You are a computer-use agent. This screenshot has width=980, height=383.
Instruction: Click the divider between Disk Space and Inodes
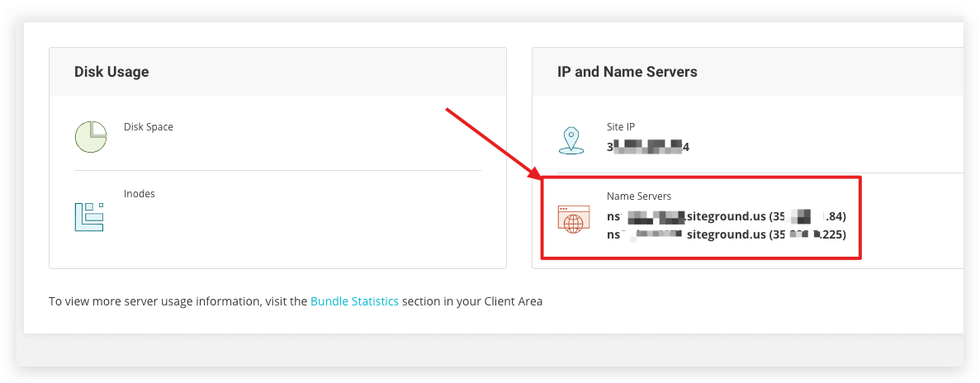(x=277, y=171)
